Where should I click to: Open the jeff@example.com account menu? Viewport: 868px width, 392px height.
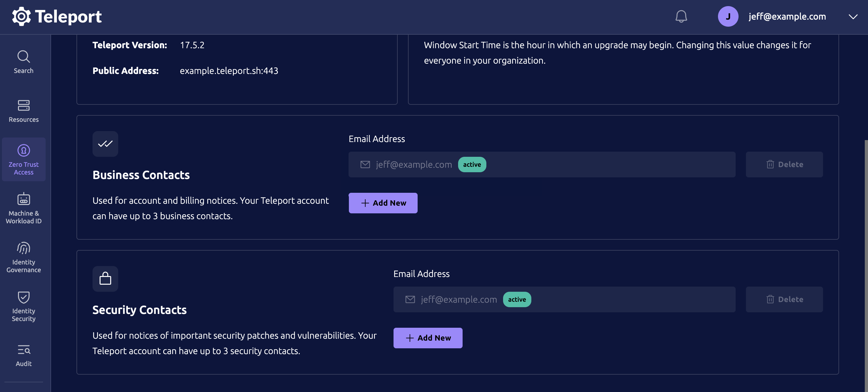pyautogui.click(x=787, y=16)
